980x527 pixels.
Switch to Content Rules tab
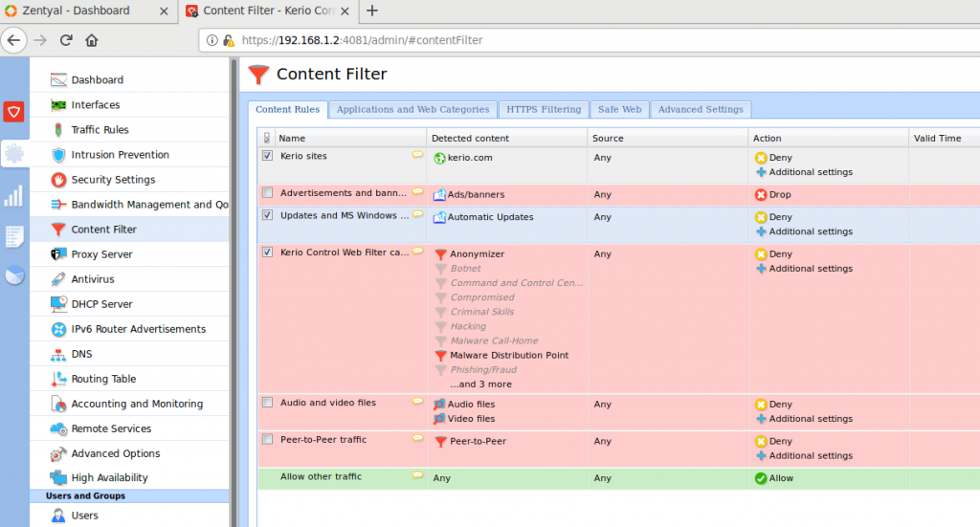coord(287,109)
